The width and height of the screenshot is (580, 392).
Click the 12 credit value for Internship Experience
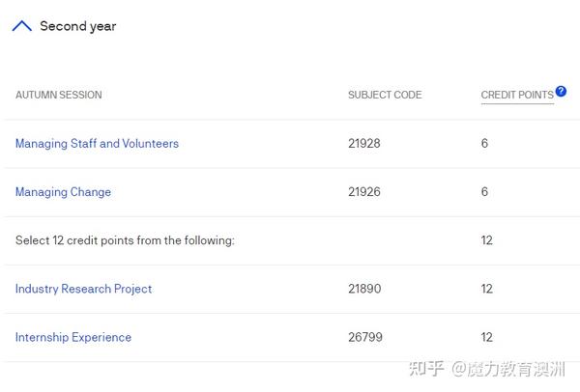pos(487,337)
